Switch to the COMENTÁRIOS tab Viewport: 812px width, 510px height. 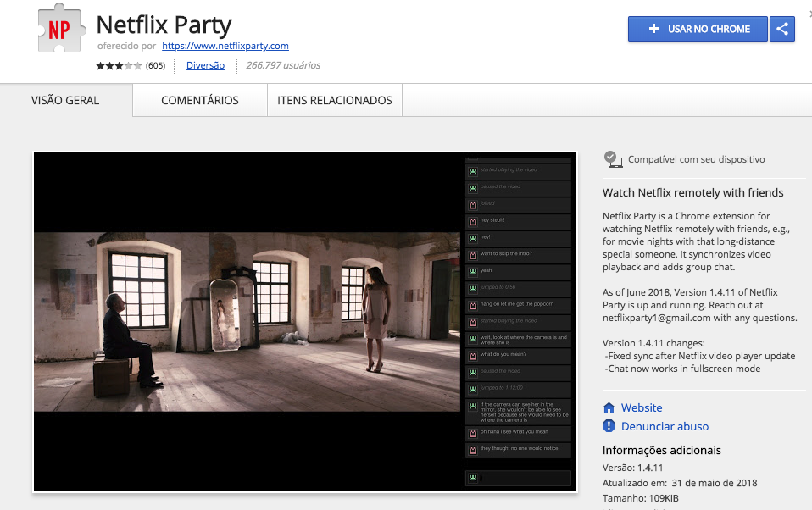click(x=200, y=100)
